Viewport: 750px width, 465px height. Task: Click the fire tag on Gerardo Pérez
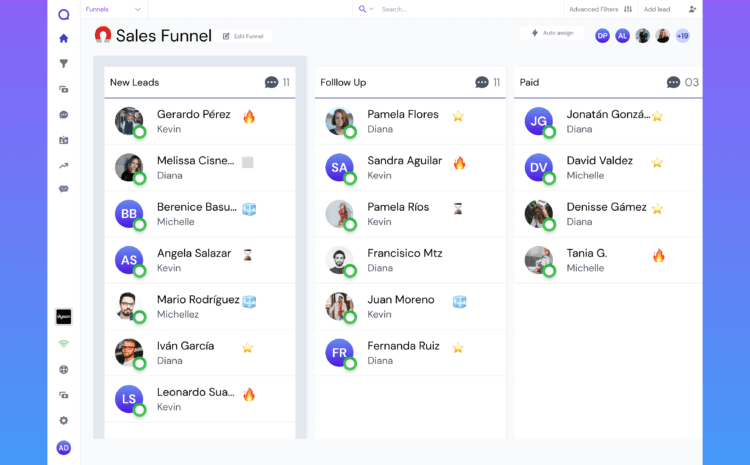pyautogui.click(x=249, y=116)
